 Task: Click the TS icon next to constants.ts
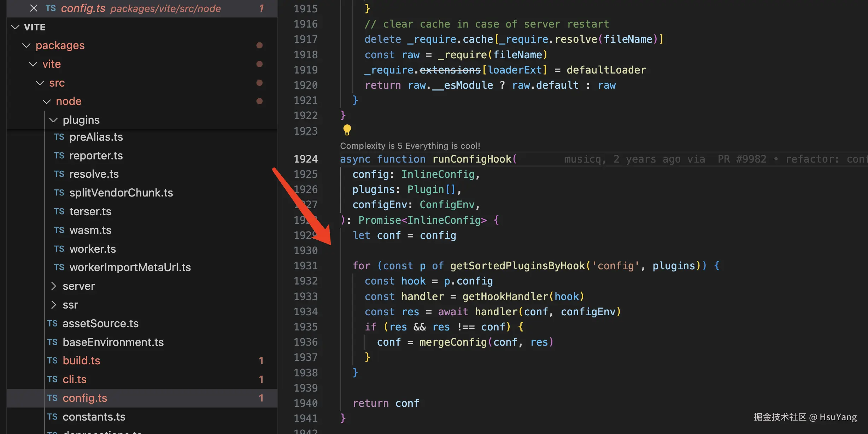pos(52,417)
